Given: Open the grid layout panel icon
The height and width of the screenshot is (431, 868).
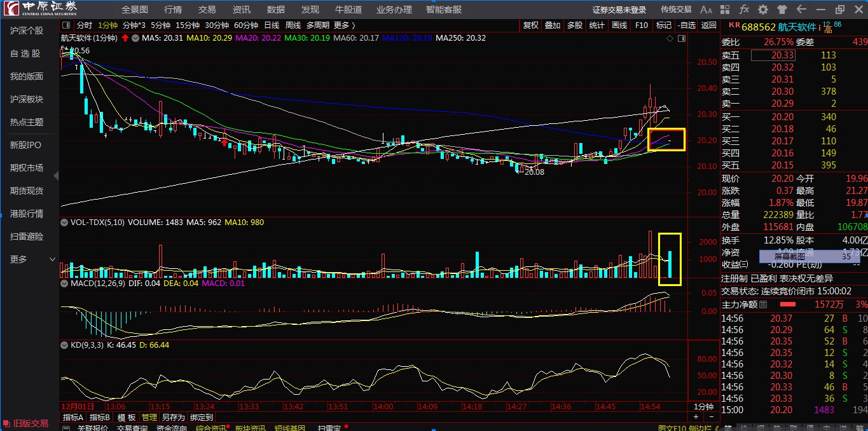Looking at the screenshot, I should pyautogui.click(x=726, y=10).
